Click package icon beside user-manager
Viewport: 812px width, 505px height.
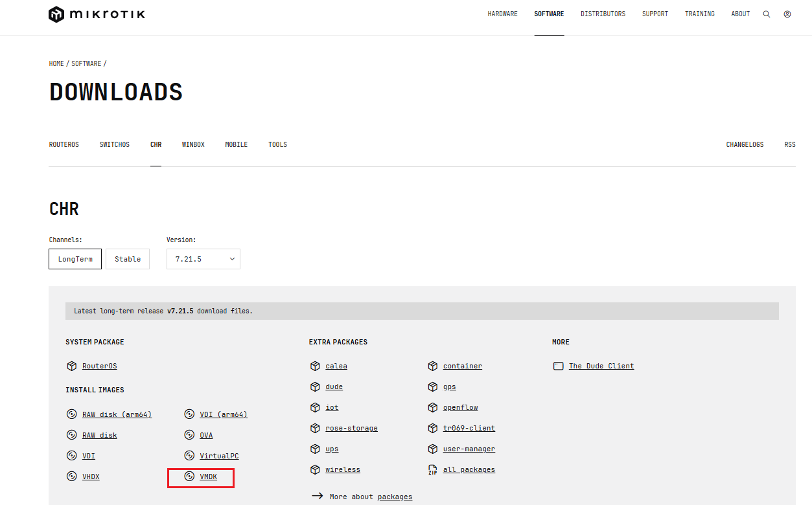[x=433, y=449]
